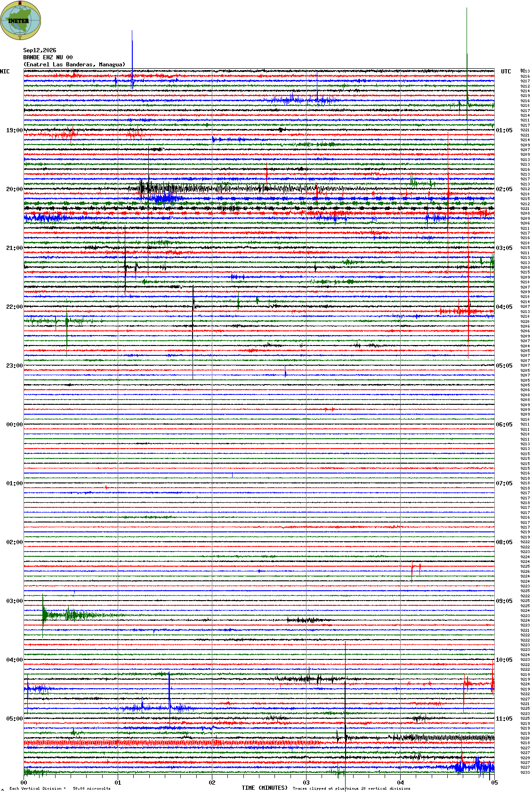Click the 04 minute tick on x-axis
The height and width of the screenshot is (795, 532).
pos(400,783)
